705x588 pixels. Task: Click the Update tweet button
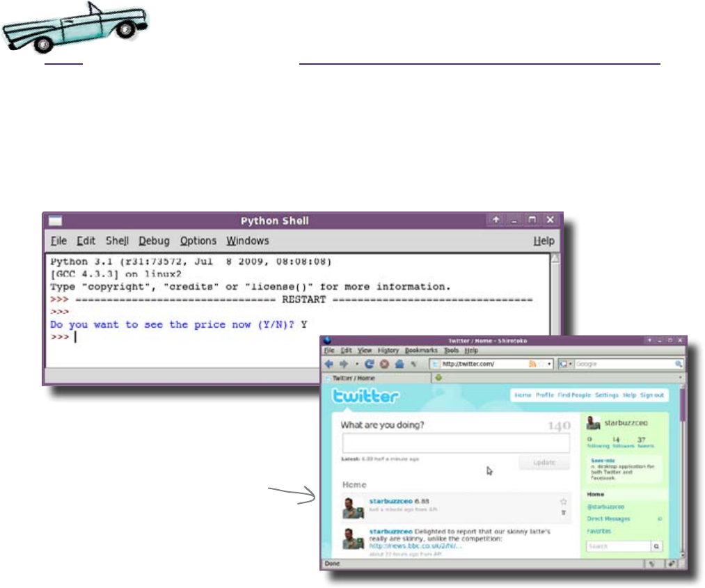click(544, 462)
